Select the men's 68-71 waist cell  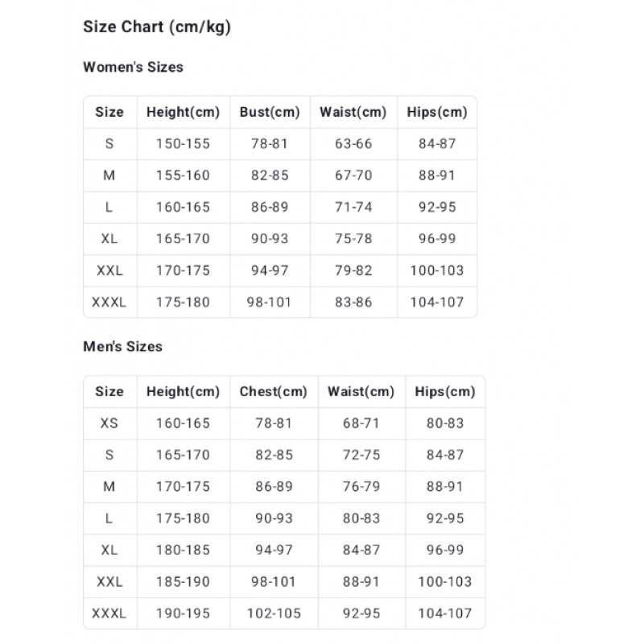pyautogui.click(x=361, y=423)
